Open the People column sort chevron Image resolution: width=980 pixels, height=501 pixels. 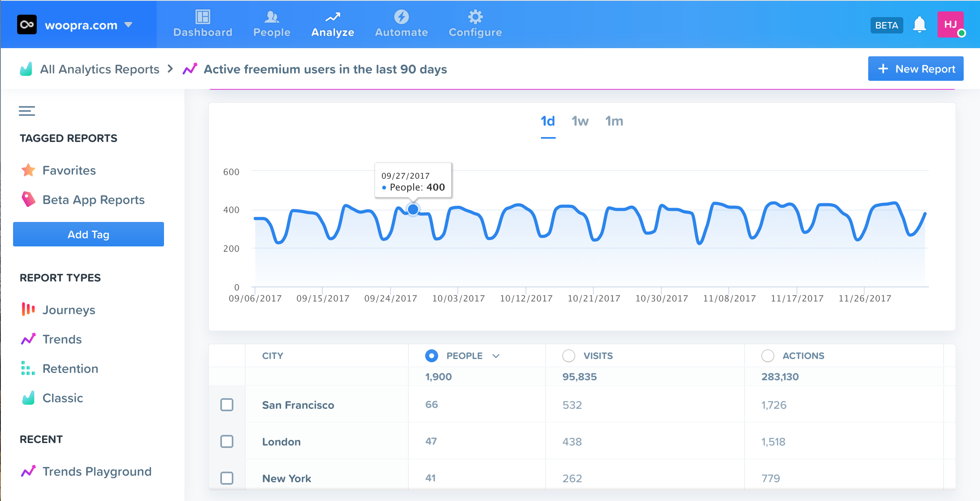click(496, 356)
